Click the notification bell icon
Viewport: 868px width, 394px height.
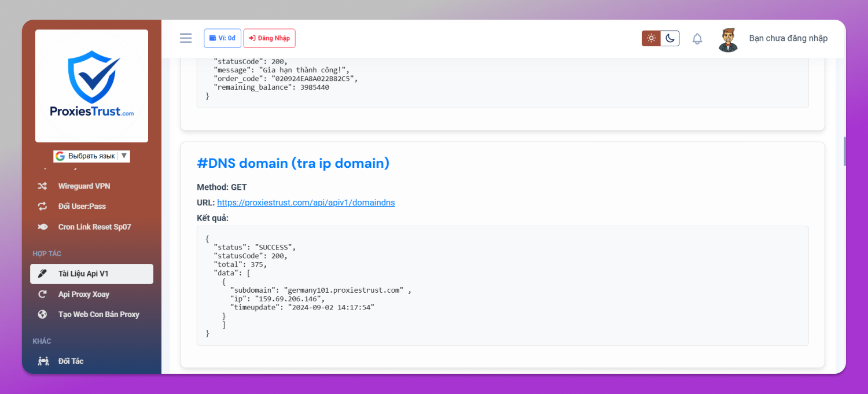[697, 39]
